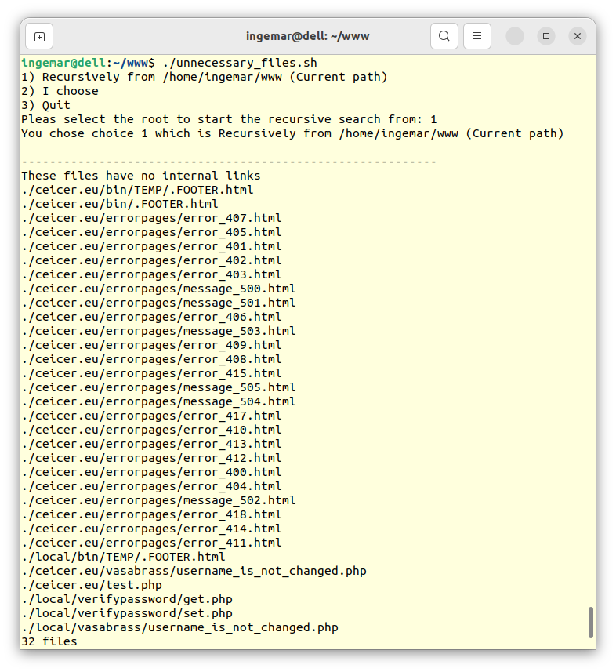Open a new terminal tab
The image size is (616, 672).
click(x=39, y=36)
